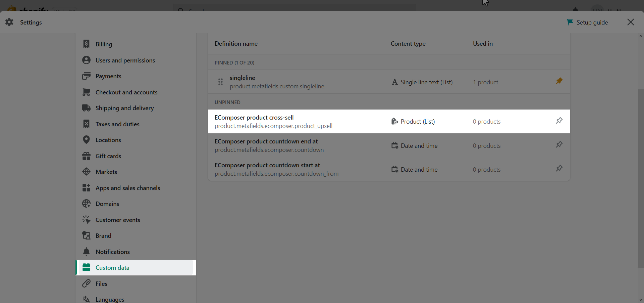Click the Markets globe icon
The image size is (644, 303).
pos(86,172)
